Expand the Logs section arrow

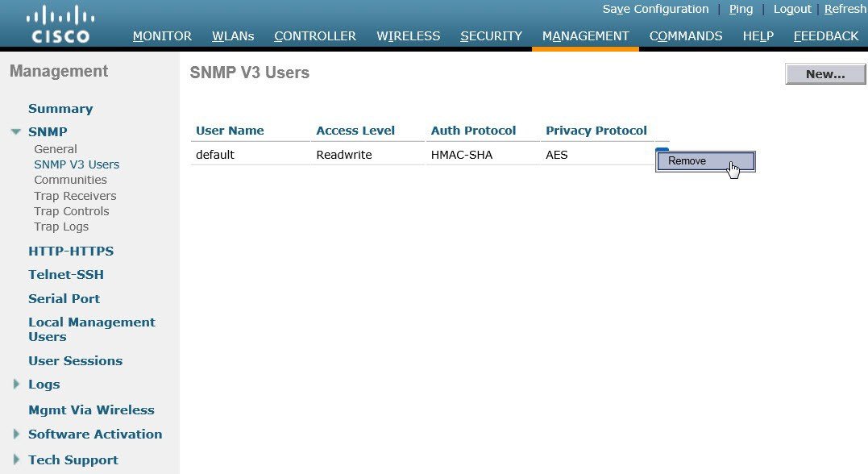[16, 384]
